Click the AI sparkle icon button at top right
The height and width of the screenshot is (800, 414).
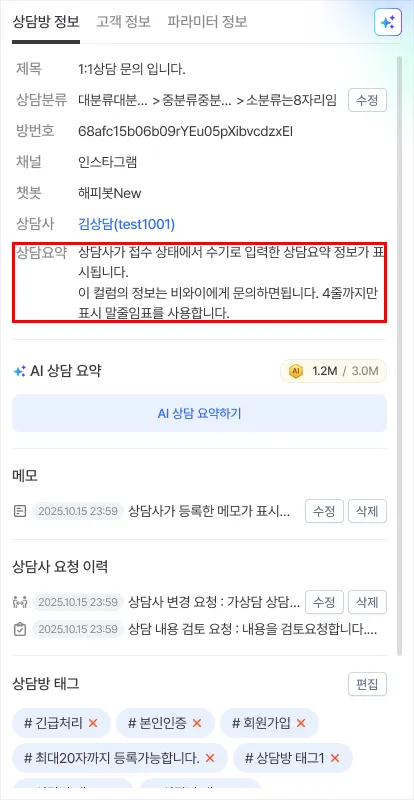(x=387, y=22)
